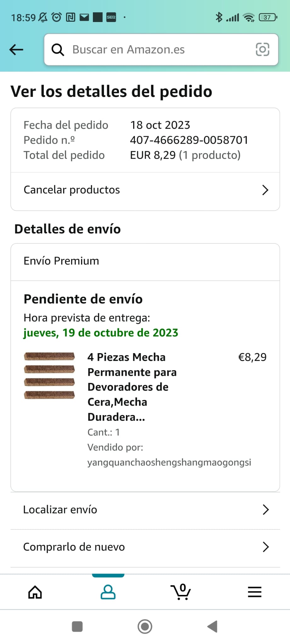Tap the back arrow in header

[x=16, y=49]
